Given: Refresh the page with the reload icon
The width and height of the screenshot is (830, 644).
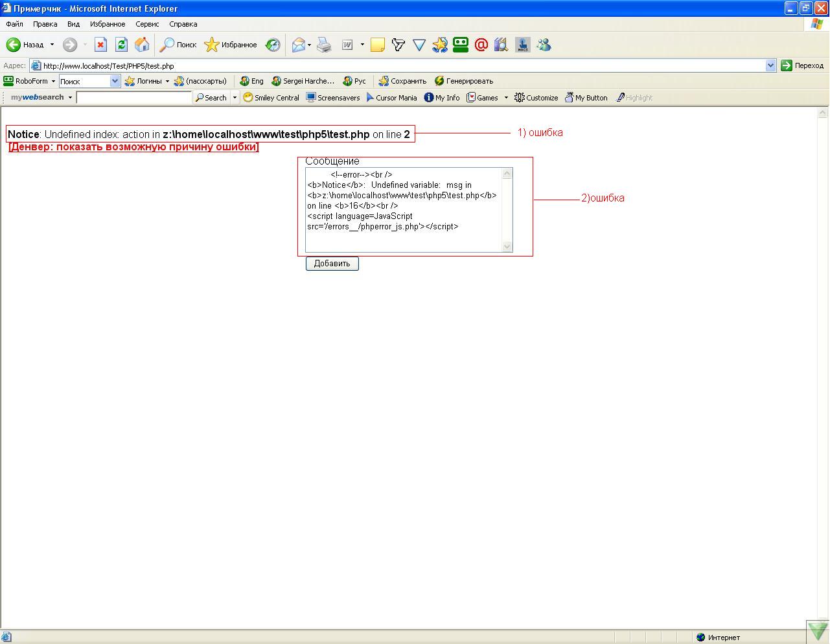Looking at the screenshot, I should click(x=121, y=45).
